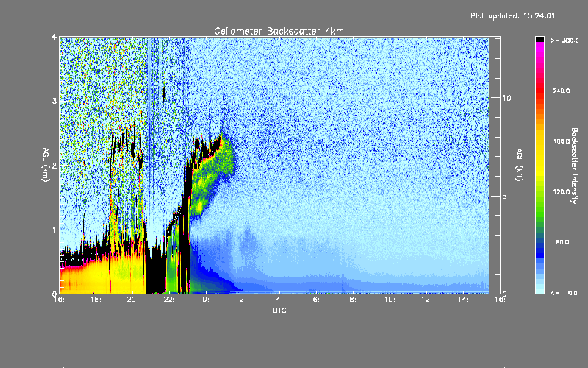
Task: Click the yellow low-level backscatter before 20 UTC
Action: pyautogui.click(x=103, y=274)
